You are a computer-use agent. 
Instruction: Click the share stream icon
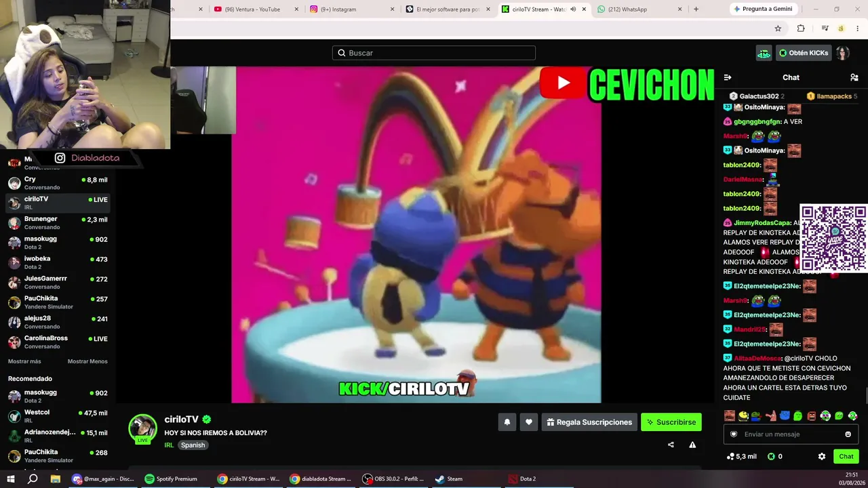point(671,445)
